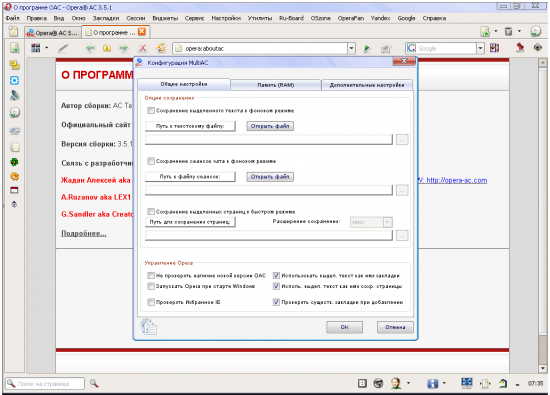This screenshot has height=395, width=550.
Task: Click the page scrollbar down arrow
Action: pos(543,368)
